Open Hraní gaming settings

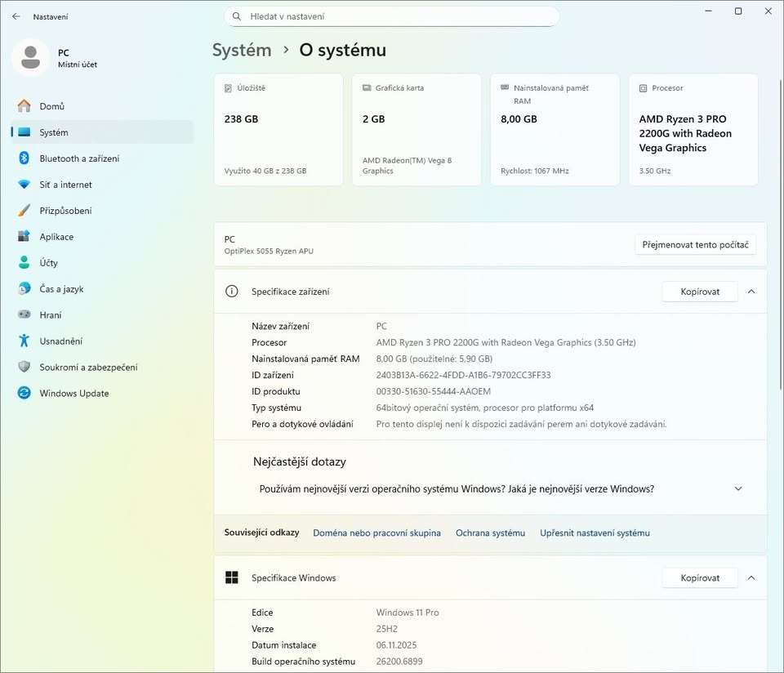point(51,315)
